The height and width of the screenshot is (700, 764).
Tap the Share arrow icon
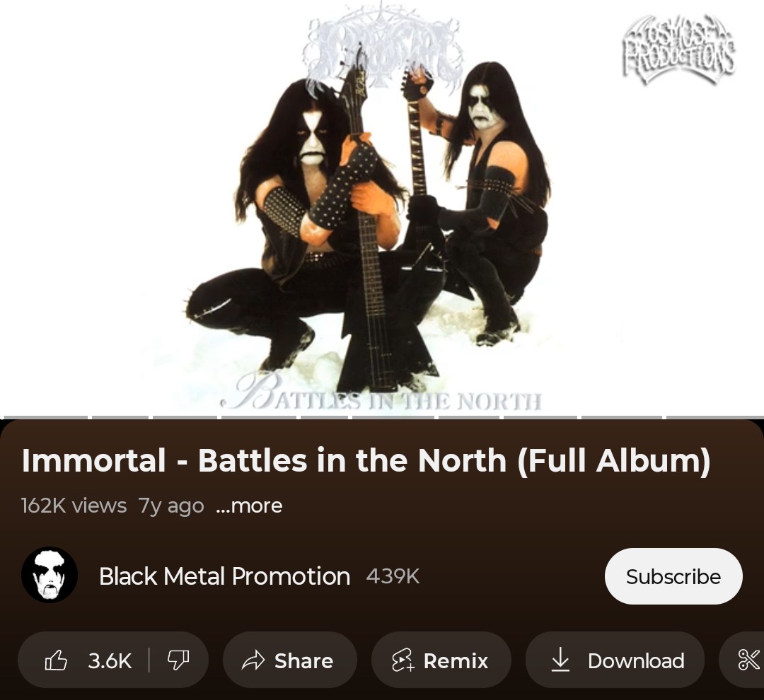pos(253,660)
